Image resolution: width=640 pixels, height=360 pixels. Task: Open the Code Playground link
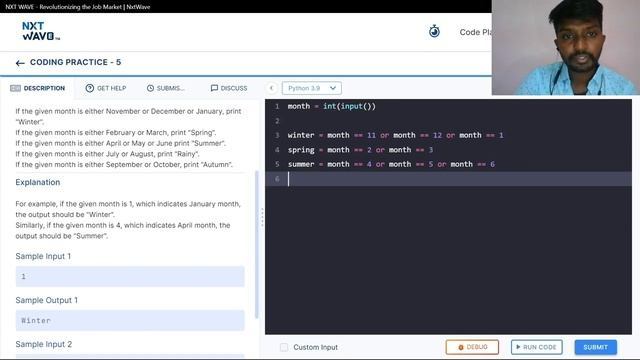tap(476, 32)
